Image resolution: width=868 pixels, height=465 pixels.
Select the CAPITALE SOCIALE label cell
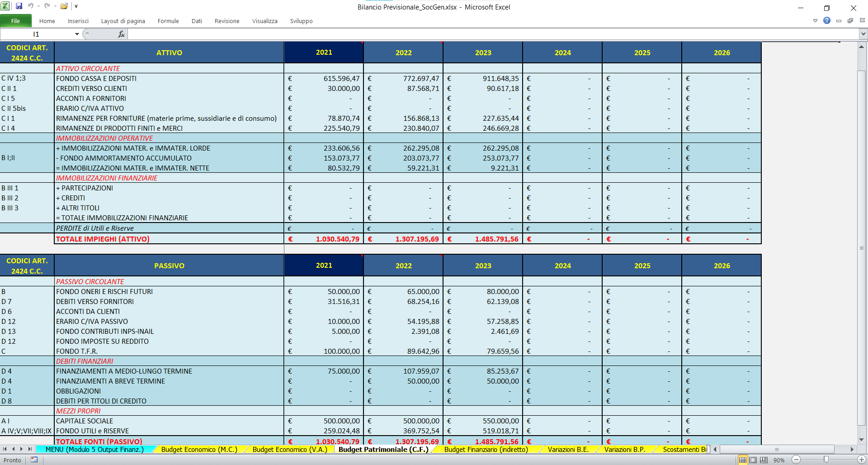169,421
